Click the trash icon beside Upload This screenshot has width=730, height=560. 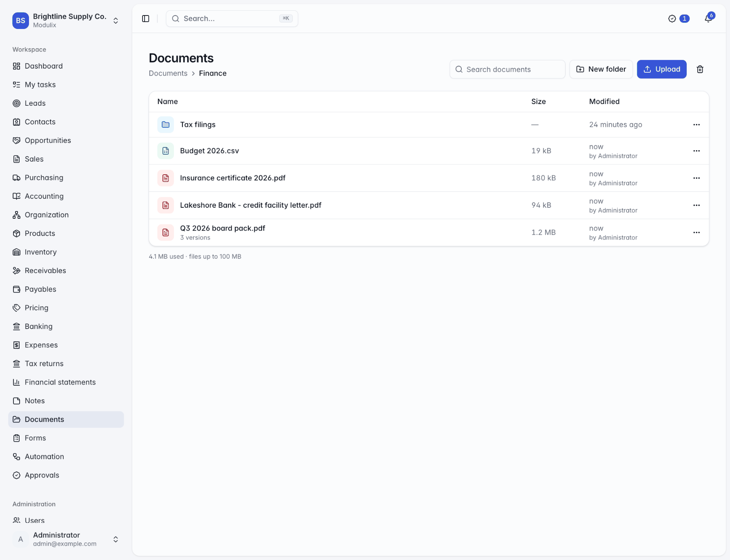700,69
